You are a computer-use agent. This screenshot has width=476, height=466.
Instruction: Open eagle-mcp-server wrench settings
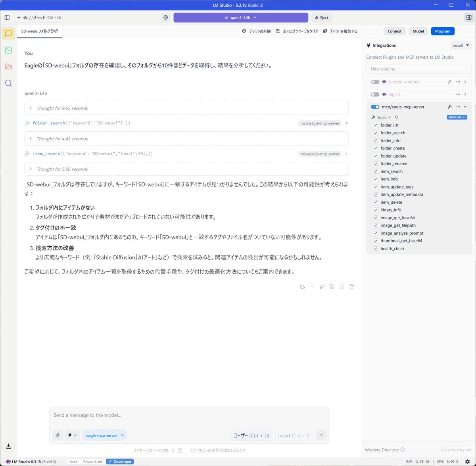click(450, 107)
